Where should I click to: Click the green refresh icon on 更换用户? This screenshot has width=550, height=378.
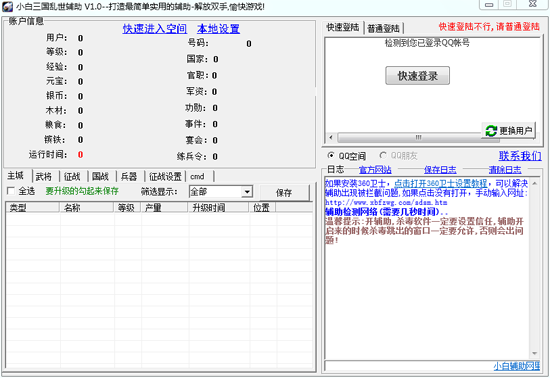click(491, 131)
